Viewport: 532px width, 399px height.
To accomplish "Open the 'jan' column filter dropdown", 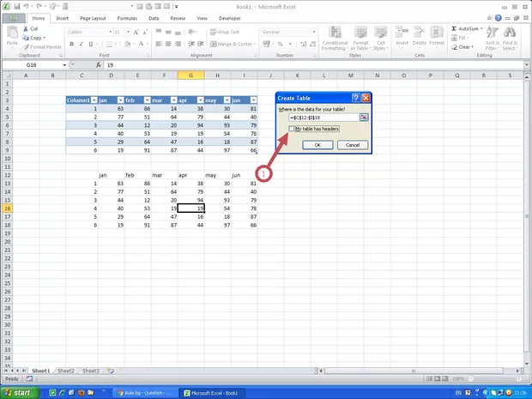I will coord(121,100).
